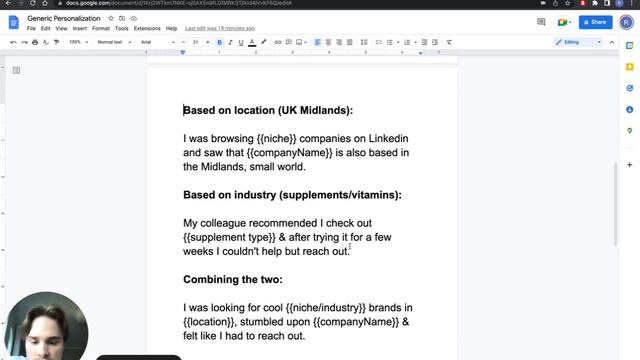Toggle bold formatting
This screenshot has width=640, height=360.
pos(220,42)
